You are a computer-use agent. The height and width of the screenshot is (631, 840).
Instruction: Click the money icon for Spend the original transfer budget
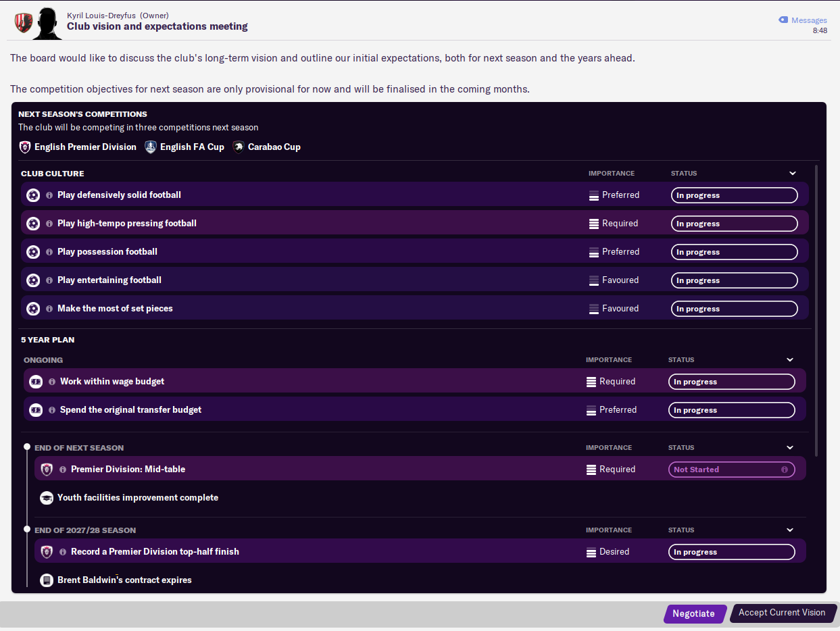(x=36, y=410)
